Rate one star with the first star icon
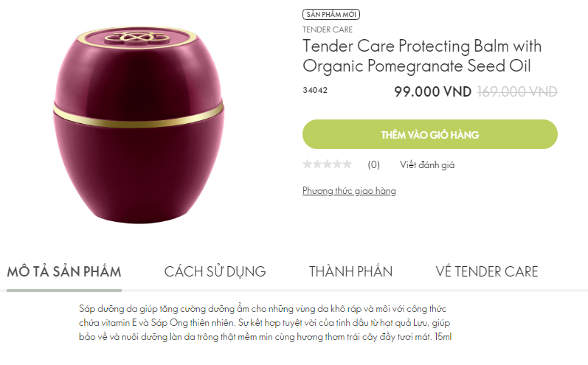The height and width of the screenshot is (365, 588). pyautogui.click(x=308, y=164)
